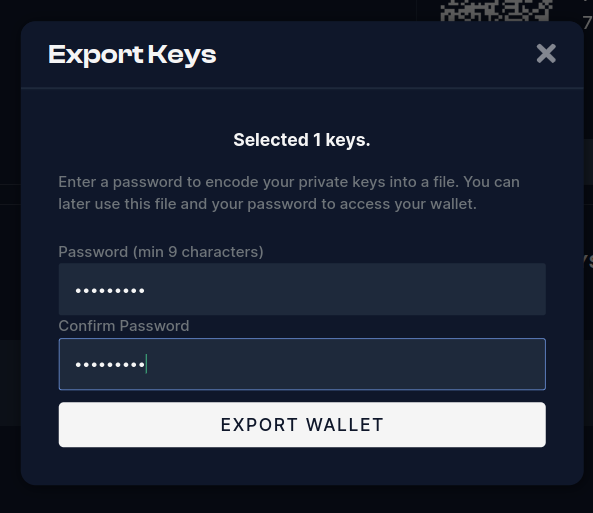Click the Export Wallet button
This screenshot has width=593, height=513.
pyautogui.click(x=302, y=424)
